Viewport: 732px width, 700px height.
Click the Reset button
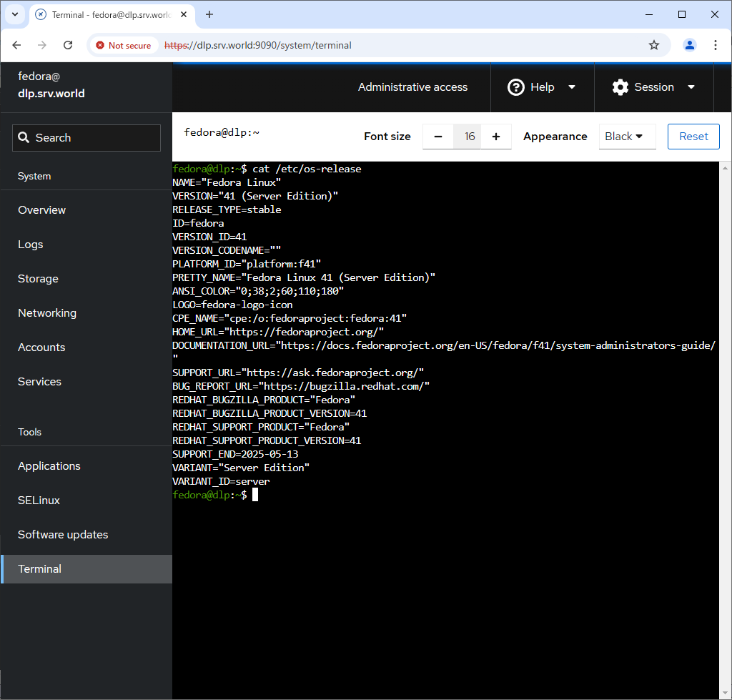click(693, 137)
